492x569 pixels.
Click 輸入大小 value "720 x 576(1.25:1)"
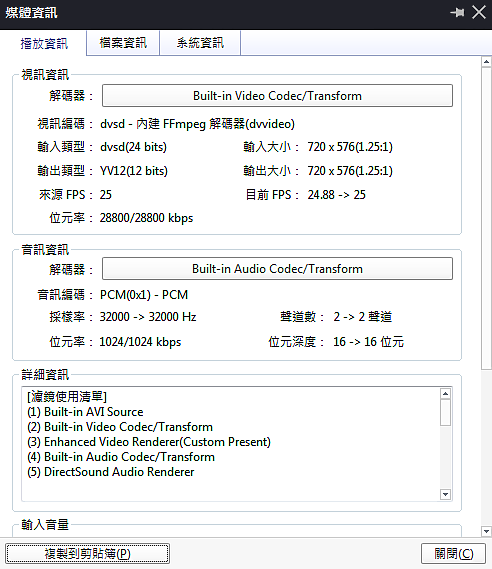pyautogui.click(x=350, y=147)
